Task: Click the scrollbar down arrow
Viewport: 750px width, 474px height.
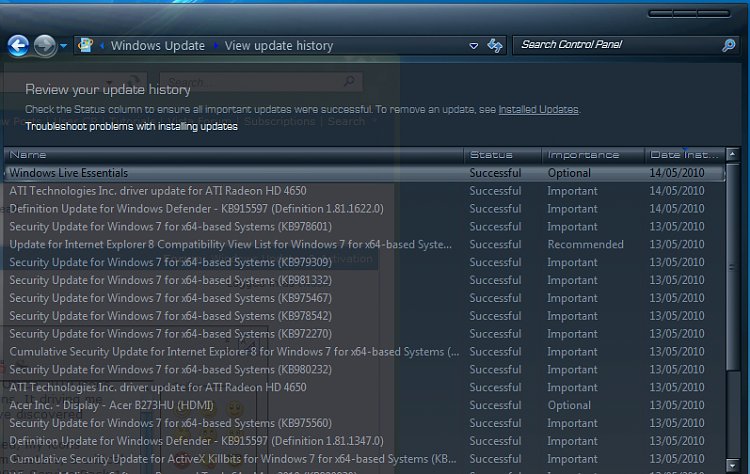Action: coord(732,464)
